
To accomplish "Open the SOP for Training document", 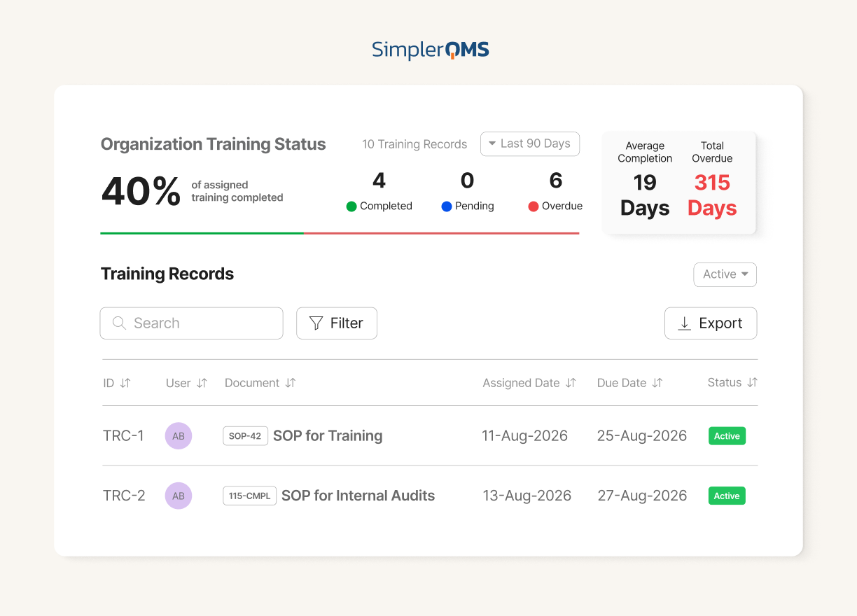I will pyautogui.click(x=328, y=435).
